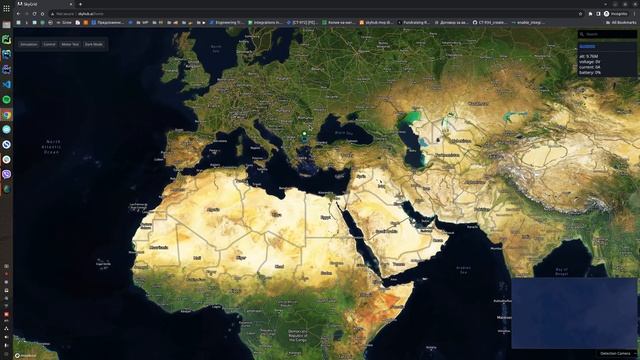The image size is (640, 360).
Task: Click the Incognito profile button
Action: (x=616, y=14)
